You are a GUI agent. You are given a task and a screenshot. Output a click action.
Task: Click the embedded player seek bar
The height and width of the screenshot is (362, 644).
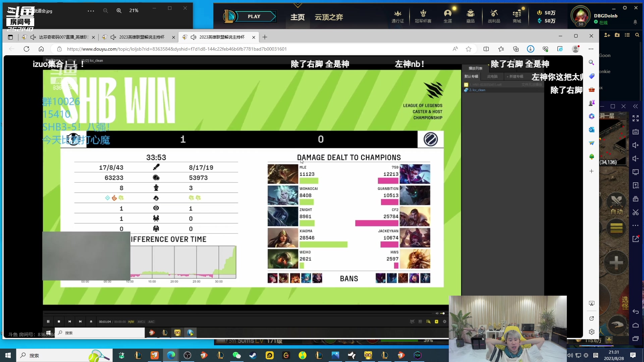click(x=238, y=313)
